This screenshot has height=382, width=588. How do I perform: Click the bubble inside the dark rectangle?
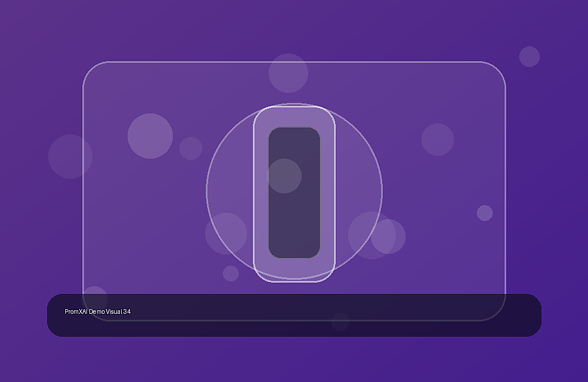pos(284,176)
